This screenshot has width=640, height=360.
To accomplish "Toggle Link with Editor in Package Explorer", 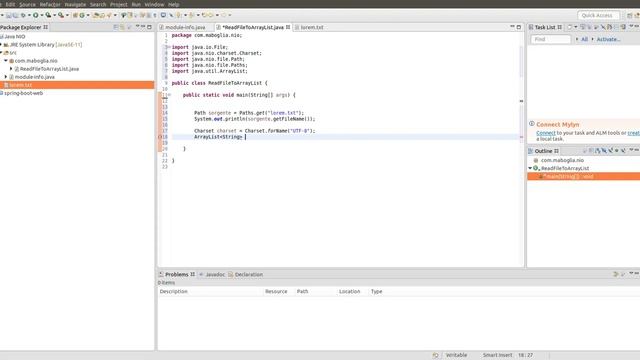I will [122, 27].
